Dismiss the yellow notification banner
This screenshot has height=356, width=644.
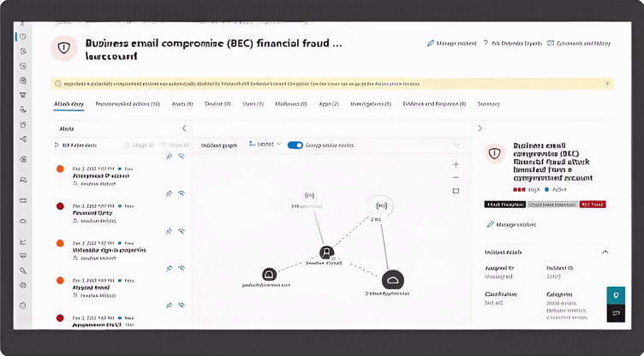[x=608, y=83]
